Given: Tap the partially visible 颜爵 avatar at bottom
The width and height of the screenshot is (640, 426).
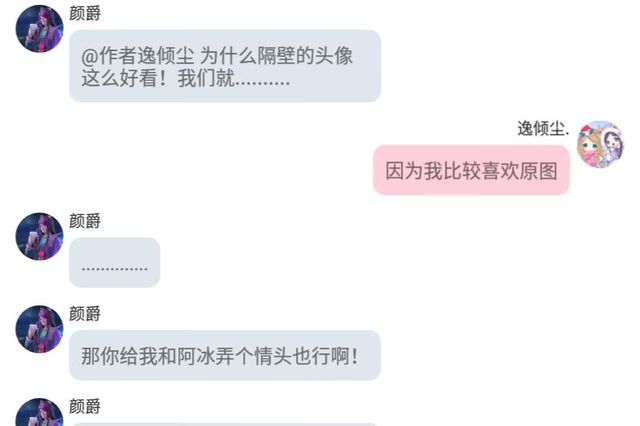Looking at the screenshot, I should (40, 412).
